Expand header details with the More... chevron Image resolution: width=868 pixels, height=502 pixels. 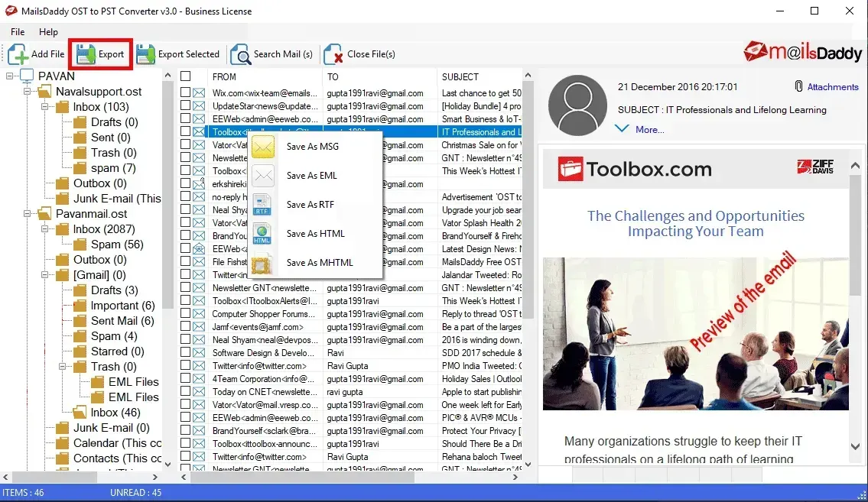click(623, 129)
